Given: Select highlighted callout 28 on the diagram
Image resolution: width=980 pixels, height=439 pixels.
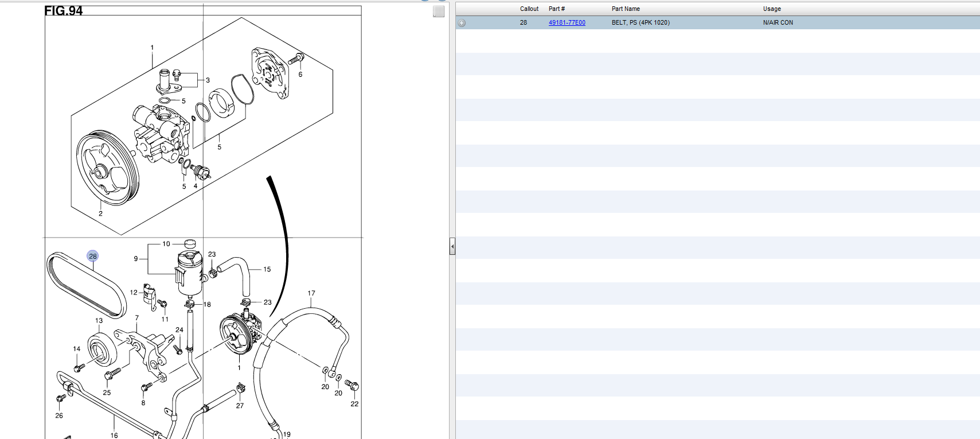Looking at the screenshot, I should 92,256.
